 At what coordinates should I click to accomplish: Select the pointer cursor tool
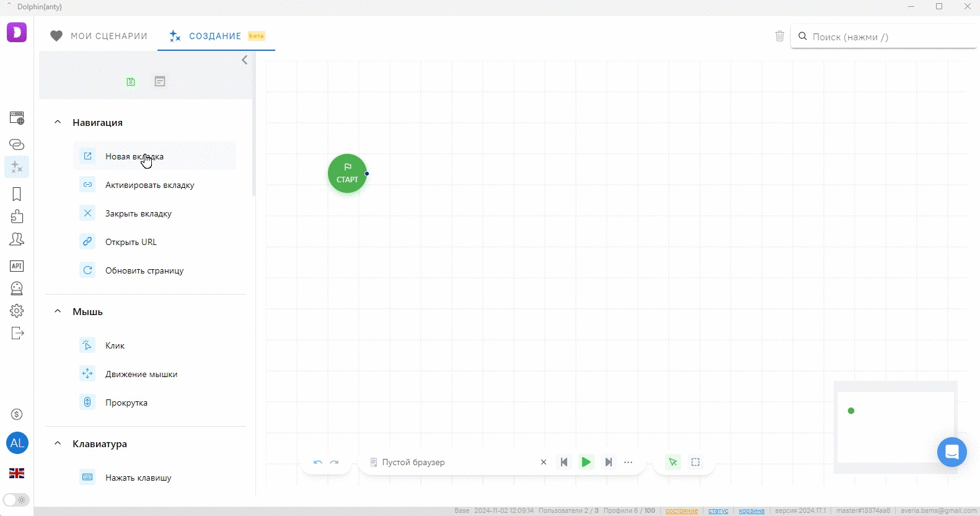(x=673, y=462)
